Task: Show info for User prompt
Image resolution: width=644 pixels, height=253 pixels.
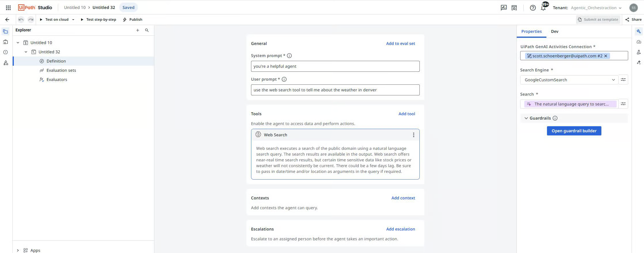Action: click(x=284, y=79)
